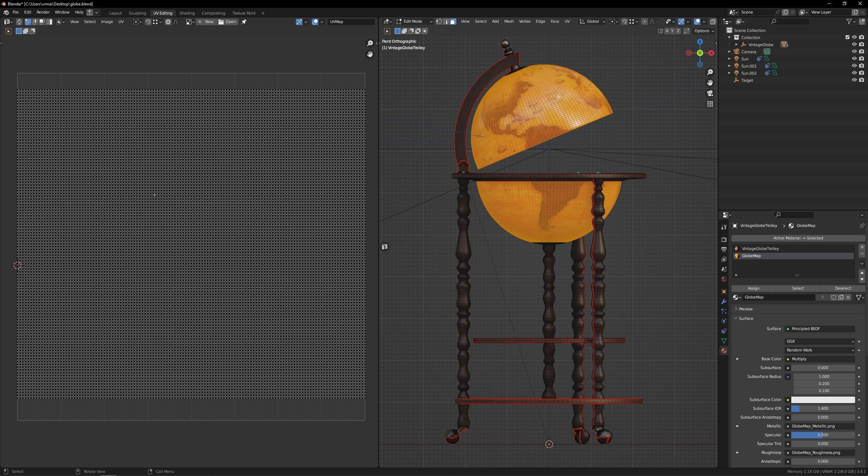Toggle X axis mirror in viewport

[667, 31]
